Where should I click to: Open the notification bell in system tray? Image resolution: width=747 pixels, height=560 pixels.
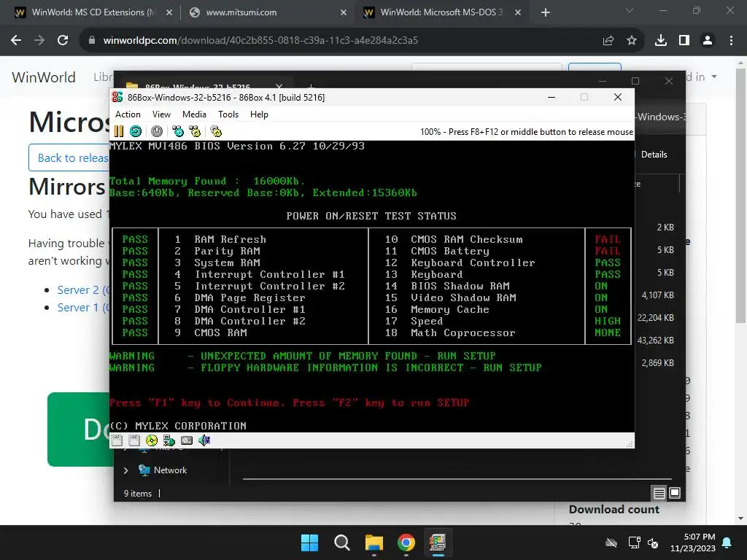click(x=727, y=542)
